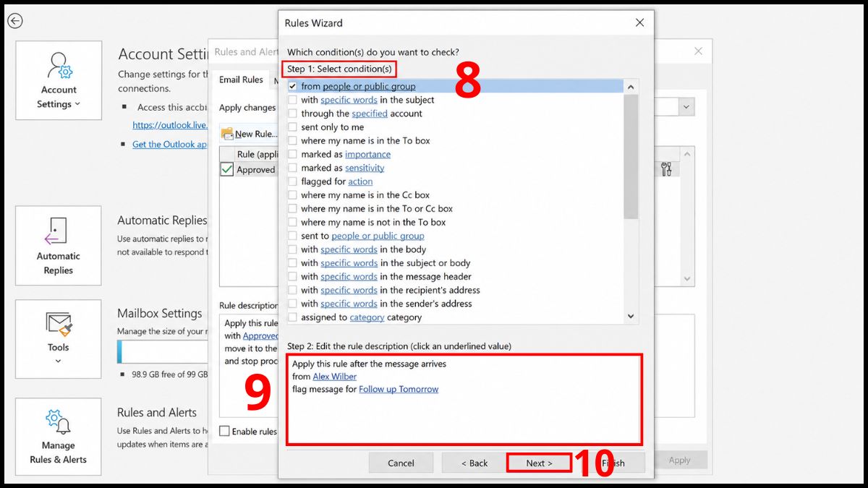Open the Automatic Replies icon button
868x488 pixels.
pos(59,246)
